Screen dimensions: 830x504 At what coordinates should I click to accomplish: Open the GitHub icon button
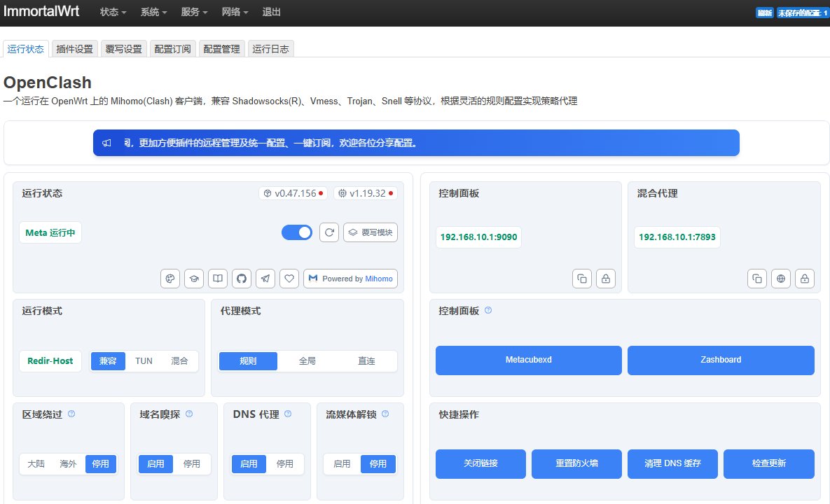pyautogui.click(x=242, y=279)
